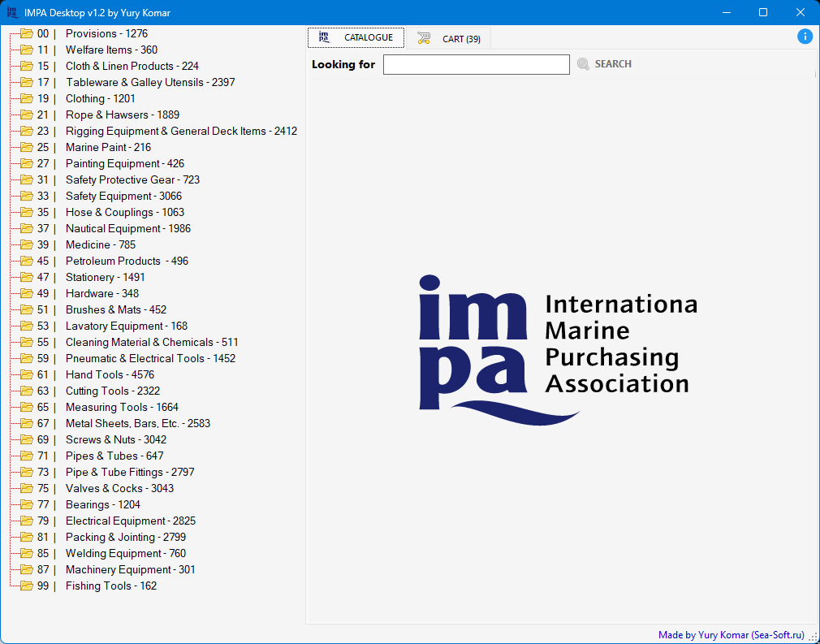
Task: Open Electrical Equipment - 2825 category
Action: 130,521
